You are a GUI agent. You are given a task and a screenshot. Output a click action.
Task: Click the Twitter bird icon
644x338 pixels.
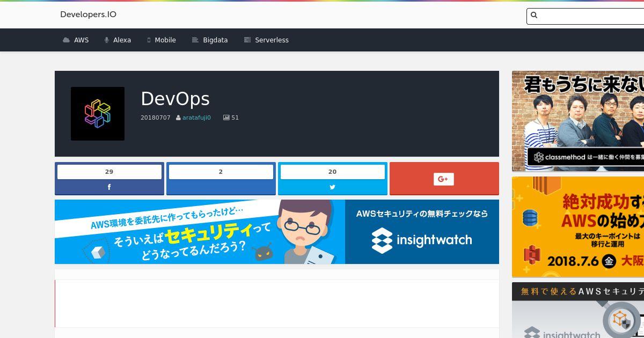333,187
